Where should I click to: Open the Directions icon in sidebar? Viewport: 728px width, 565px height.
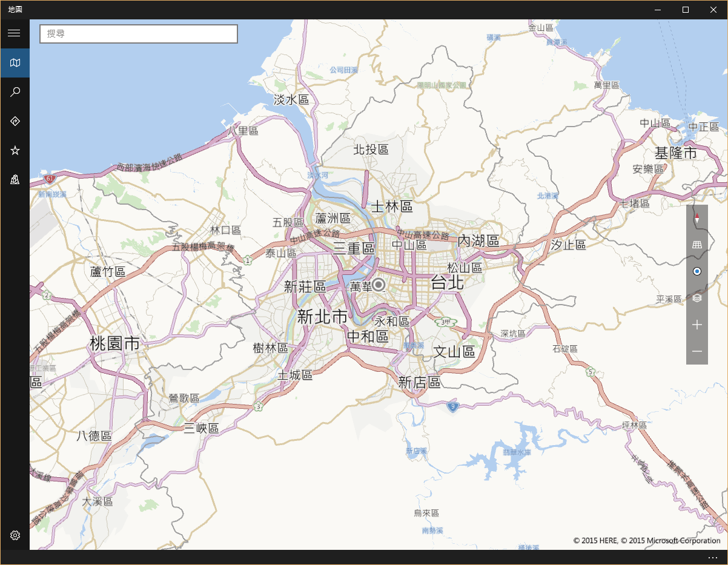[x=15, y=121]
